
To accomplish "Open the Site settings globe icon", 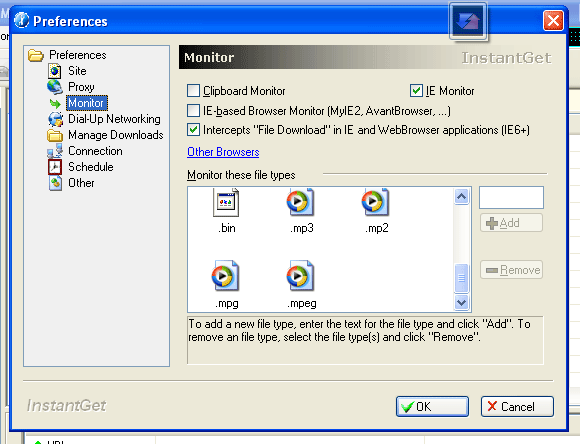I will [55, 71].
